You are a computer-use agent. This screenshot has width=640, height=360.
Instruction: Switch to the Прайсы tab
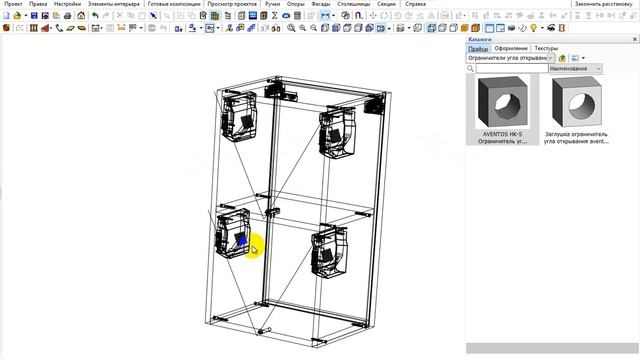(x=478, y=49)
